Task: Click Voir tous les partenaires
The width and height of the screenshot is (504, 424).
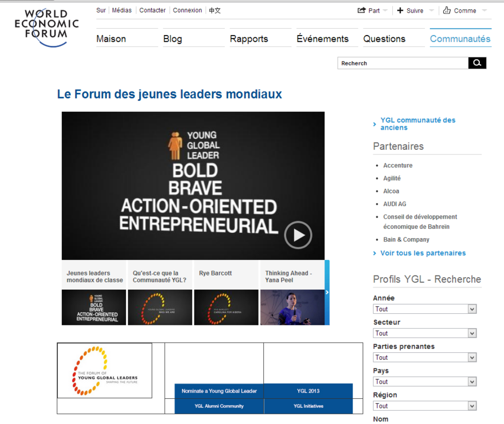Action: click(x=423, y=253)
